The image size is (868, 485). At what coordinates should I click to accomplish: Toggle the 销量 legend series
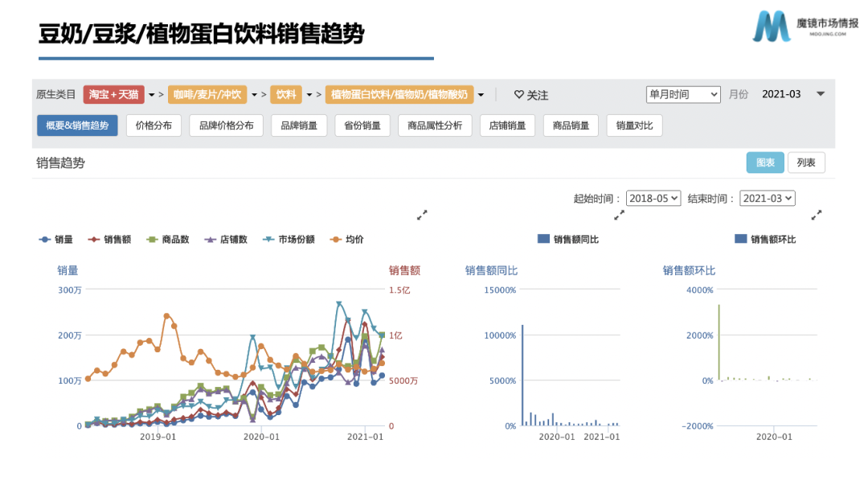pyautogui.click(x=56, y=240)
